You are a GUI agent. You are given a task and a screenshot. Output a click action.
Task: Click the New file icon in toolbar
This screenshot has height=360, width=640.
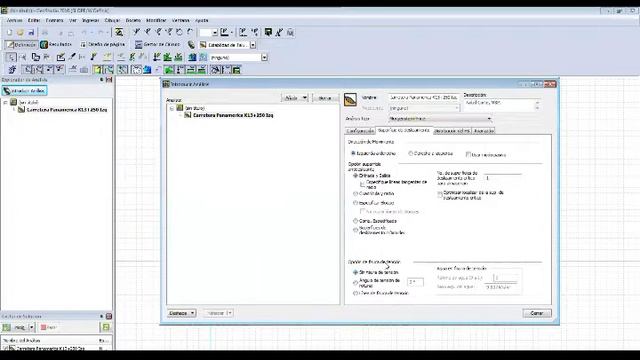tap(9, 33)
